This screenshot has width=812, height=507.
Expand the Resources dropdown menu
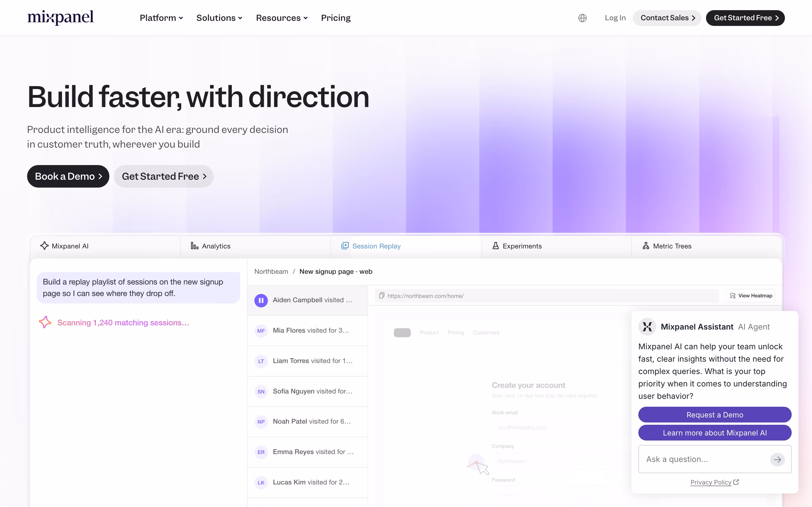282,18
